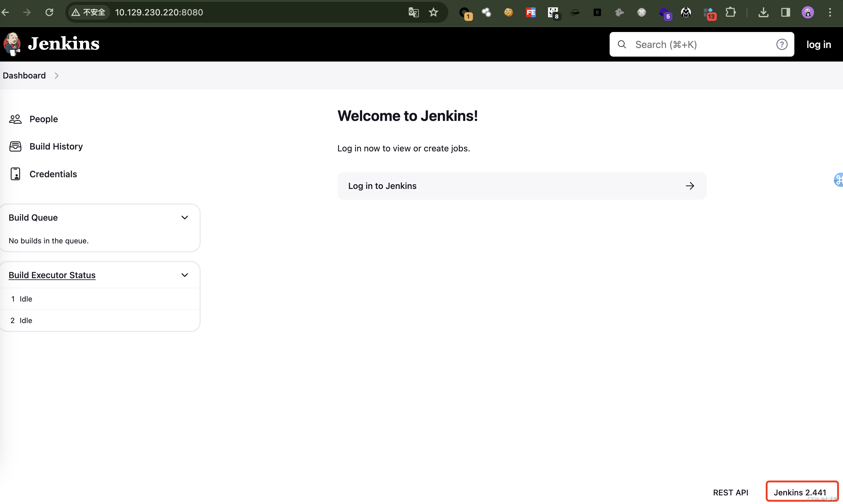Click the browser forward arrow
843x504 pixels.
tap(27, 13)
